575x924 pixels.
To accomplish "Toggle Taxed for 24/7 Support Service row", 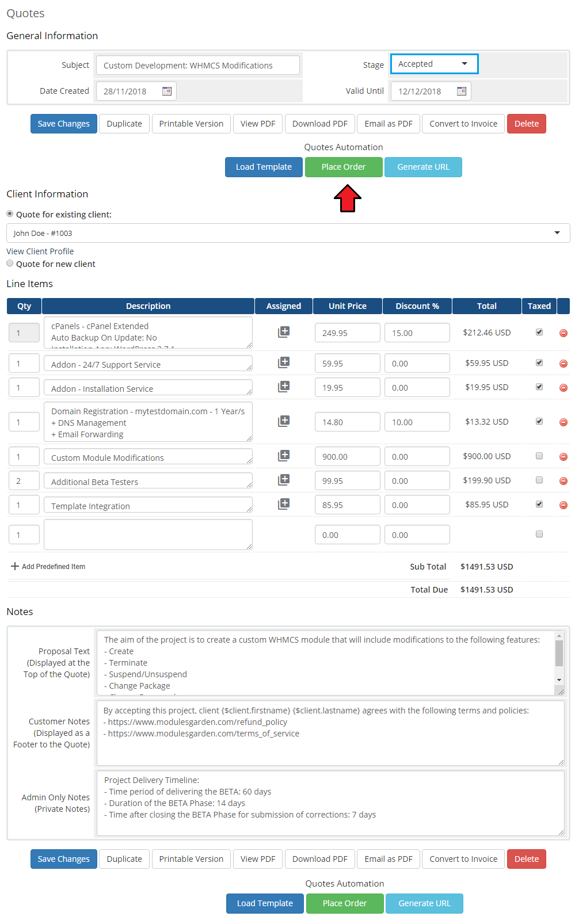I will click(539, 362).
